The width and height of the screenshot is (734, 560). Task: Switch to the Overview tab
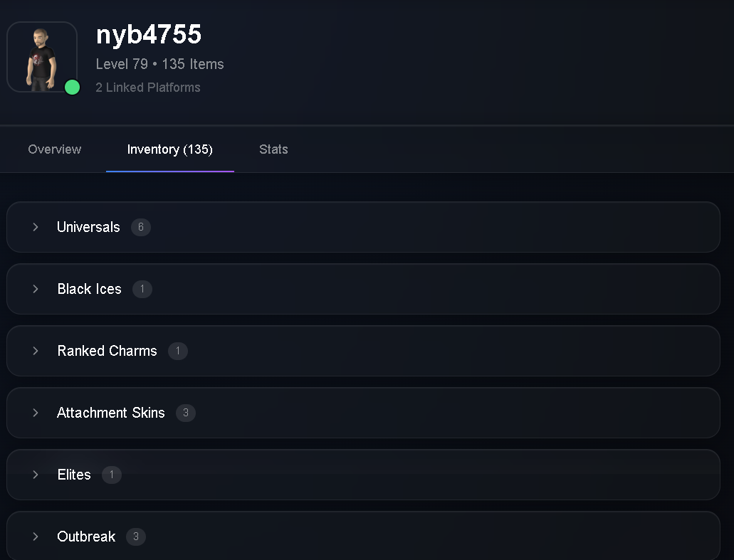pyautogui.click(x=55, y=149)
